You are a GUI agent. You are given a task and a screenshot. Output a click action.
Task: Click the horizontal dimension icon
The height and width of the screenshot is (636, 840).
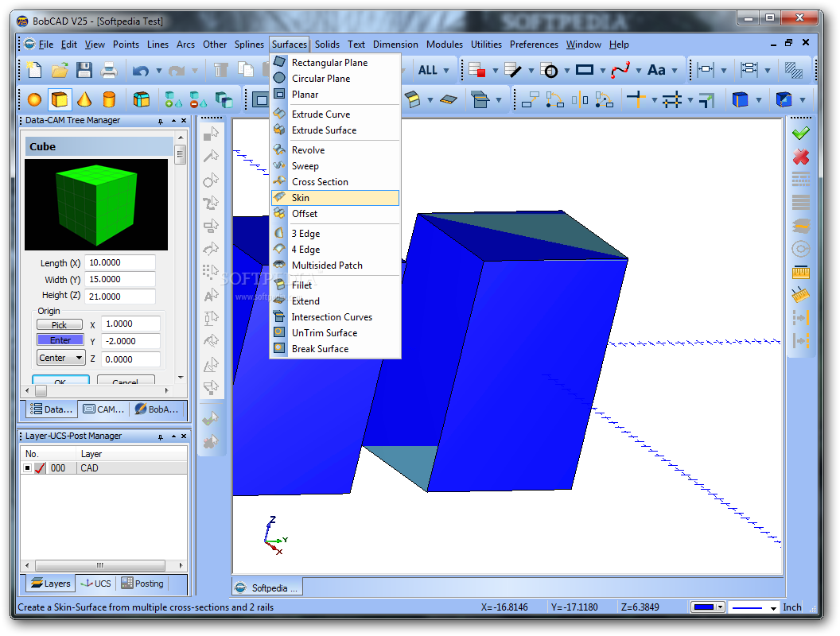[705, 70]
